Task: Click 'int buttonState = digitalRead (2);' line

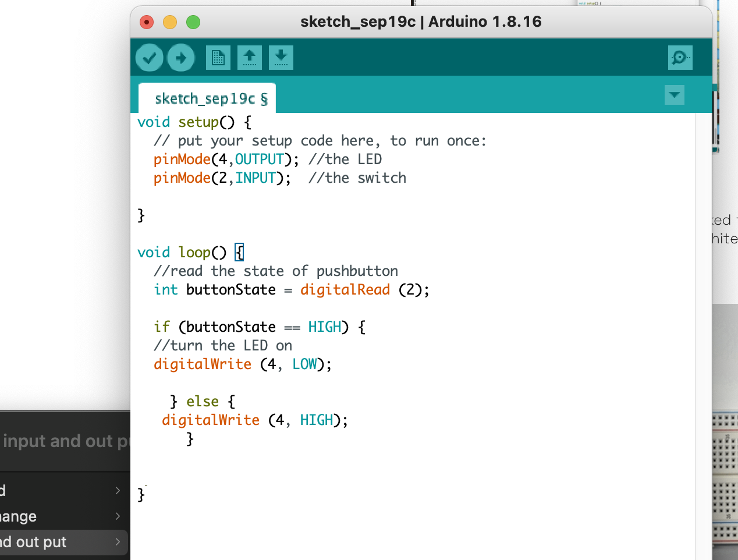Action: coord(292,290)
